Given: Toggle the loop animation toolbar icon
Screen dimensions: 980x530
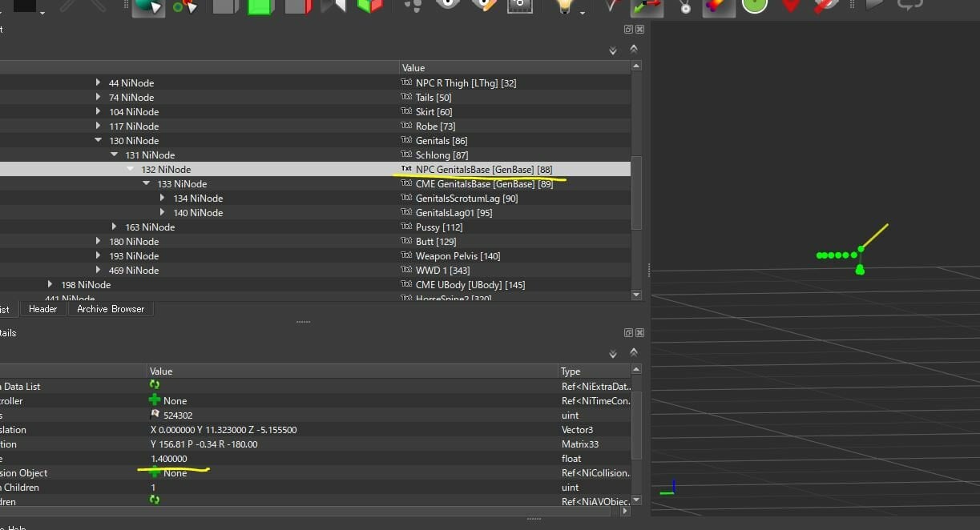Looking at the screenshot, I should 909,5.
